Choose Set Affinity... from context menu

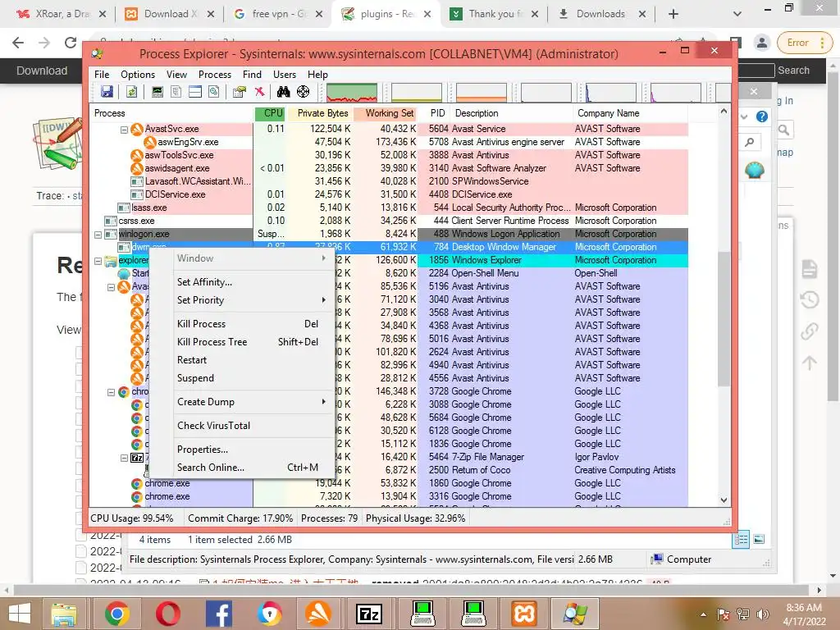coord(251,282)
